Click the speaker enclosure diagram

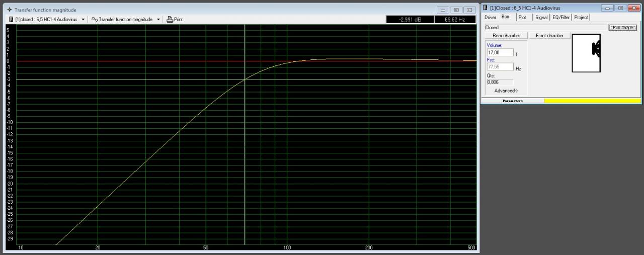click(x=586, y=53)
